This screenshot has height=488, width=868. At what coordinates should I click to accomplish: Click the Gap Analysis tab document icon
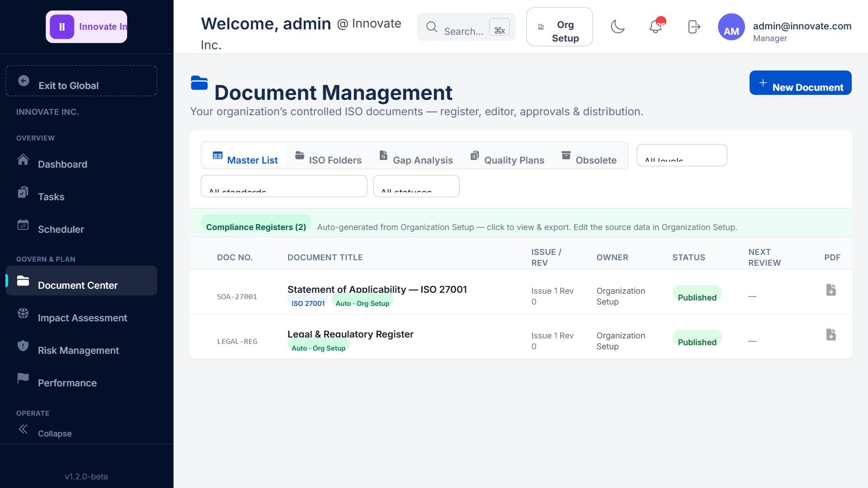pyautogui.click(x=383, y=155)
